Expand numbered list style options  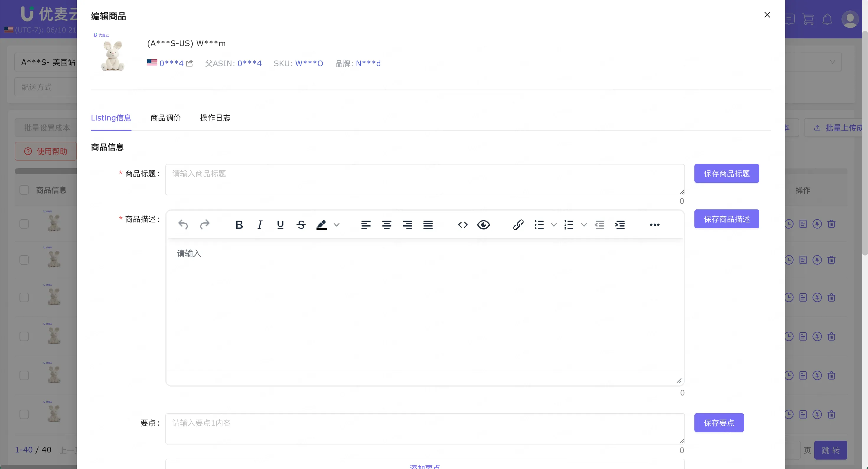[x=584, y=224]
